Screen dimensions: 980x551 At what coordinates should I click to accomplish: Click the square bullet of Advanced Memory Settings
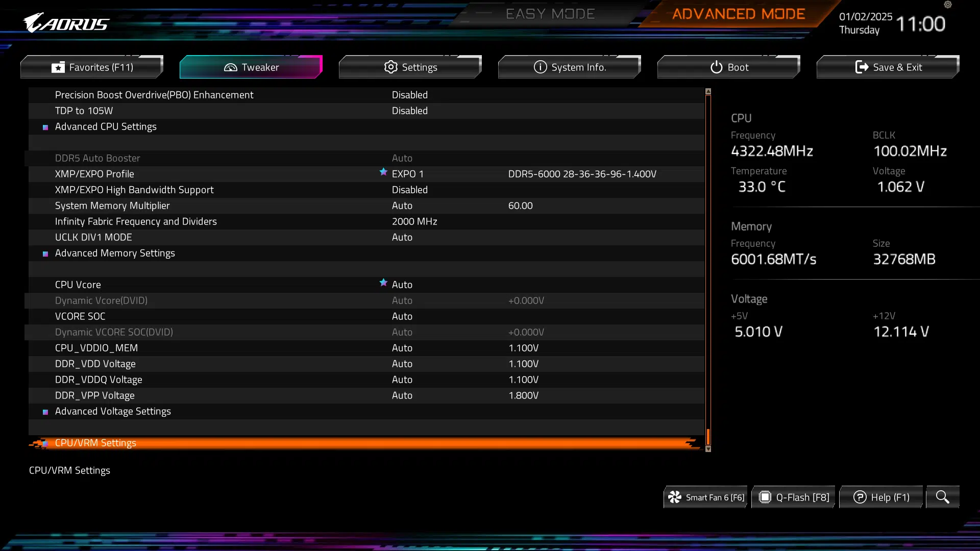click(45, 254)
